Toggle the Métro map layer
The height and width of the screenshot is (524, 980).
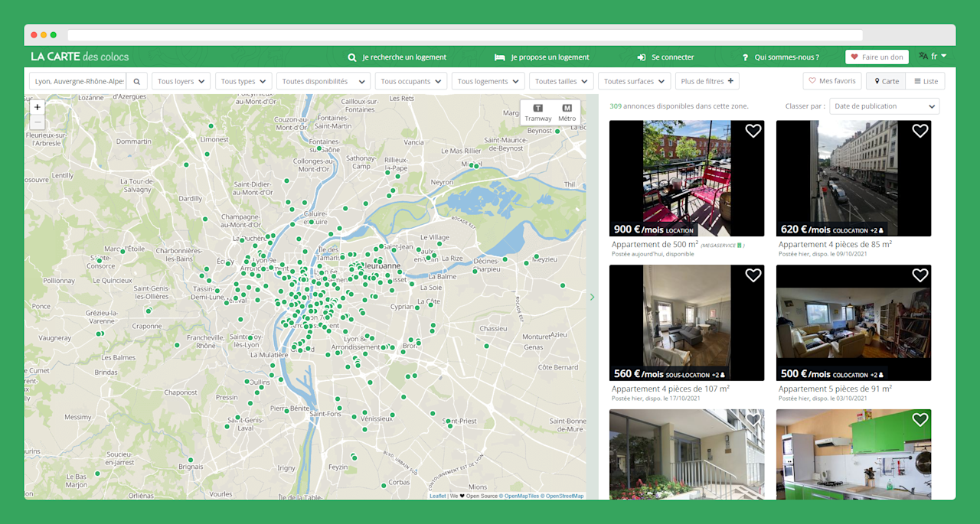567,112
